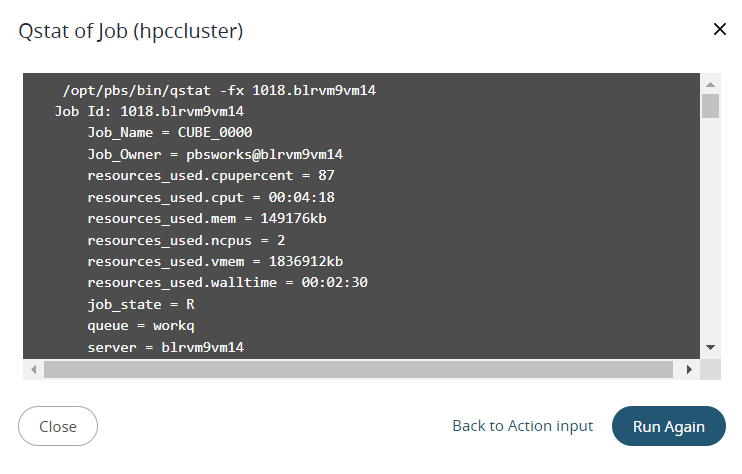Click the vertical scrollbar up arrow

click(x=710, y=83)
